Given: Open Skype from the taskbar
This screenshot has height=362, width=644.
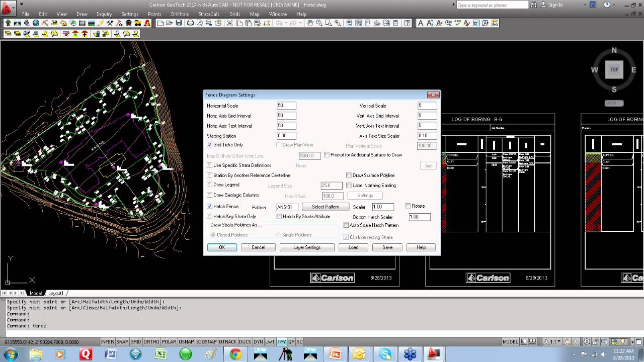Looking at the screenshot, I should click(385, 354).
